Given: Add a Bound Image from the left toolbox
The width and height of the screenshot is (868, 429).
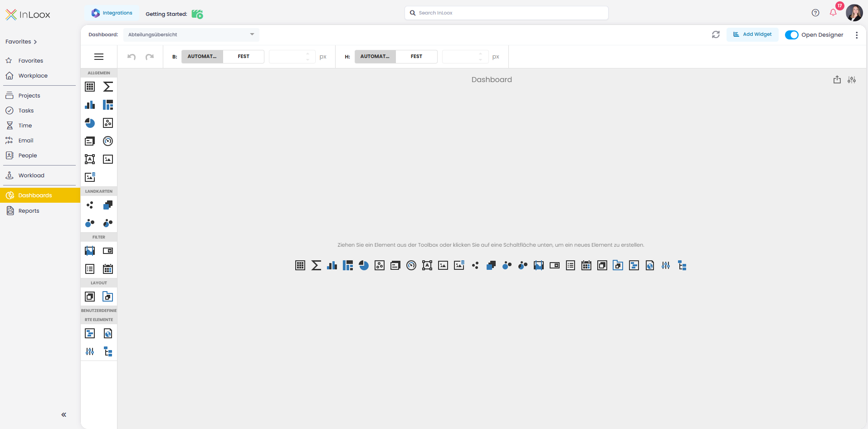Looking at the screenshot, I should 90,177.
